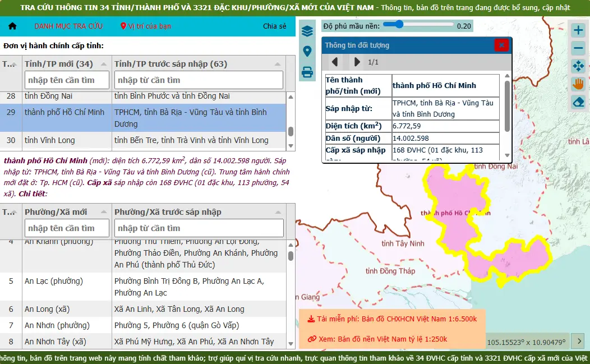Click the 'Vị trí của bạn' link

click(146, 26)
